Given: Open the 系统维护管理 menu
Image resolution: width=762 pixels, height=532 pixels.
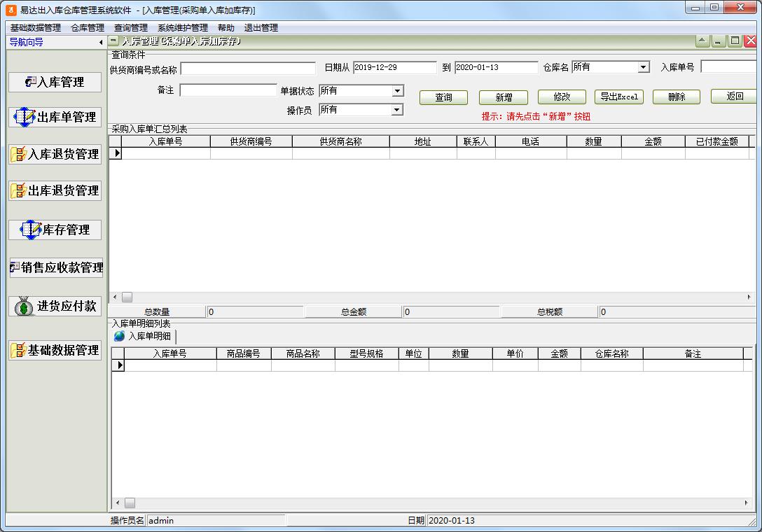Looking at the screenshot, I should 183,28.
